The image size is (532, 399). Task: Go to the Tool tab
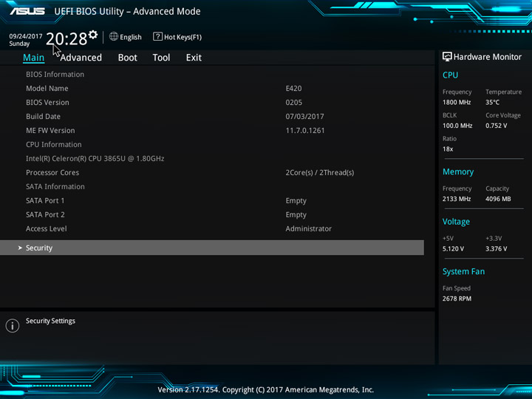pyautogui.click(x=161, y=58)
